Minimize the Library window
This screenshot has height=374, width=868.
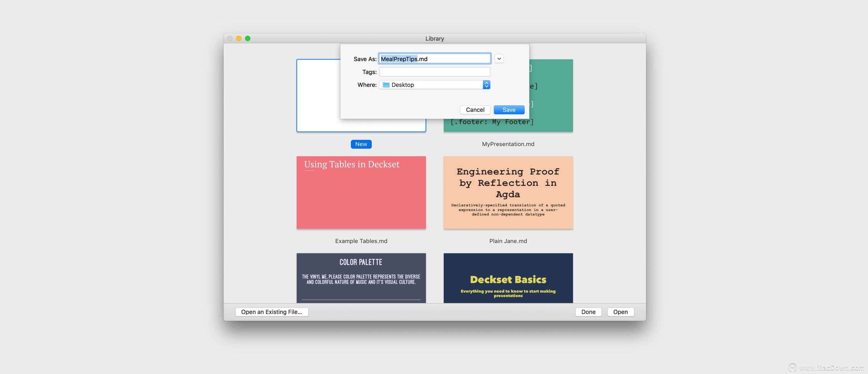pos(239,38)
